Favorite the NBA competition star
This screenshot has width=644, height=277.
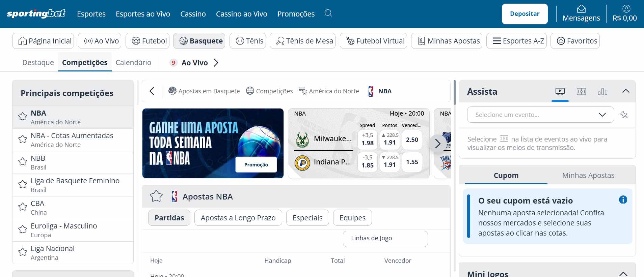point(23,117)
